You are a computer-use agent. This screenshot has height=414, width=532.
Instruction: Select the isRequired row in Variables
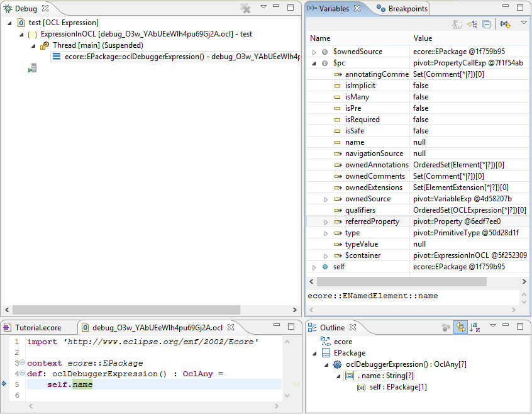pyautogui.click(x=418, y=120)
